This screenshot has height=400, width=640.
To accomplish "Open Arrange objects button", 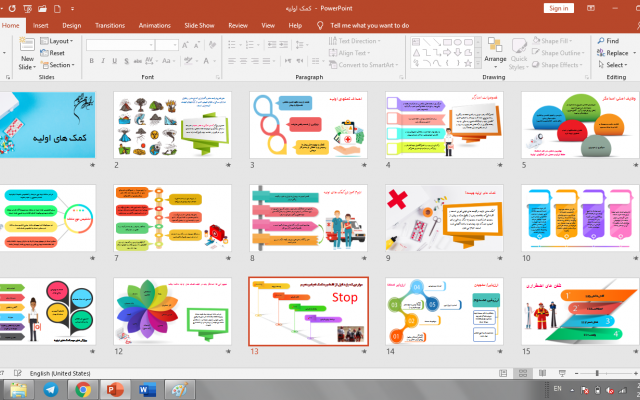I will [x=495, y=53].
